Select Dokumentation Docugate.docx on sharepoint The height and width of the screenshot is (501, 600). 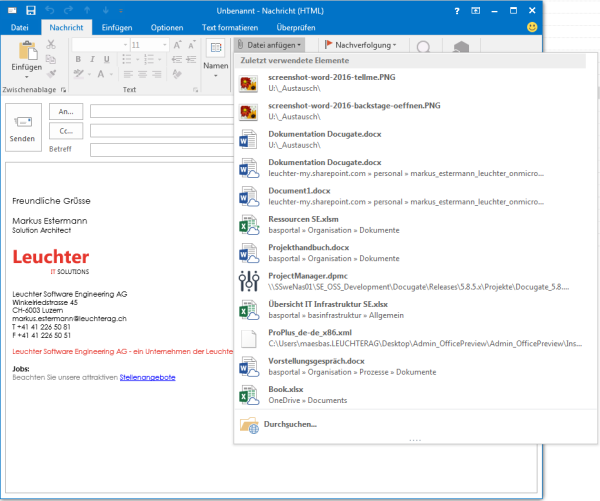tap(415, 168)
